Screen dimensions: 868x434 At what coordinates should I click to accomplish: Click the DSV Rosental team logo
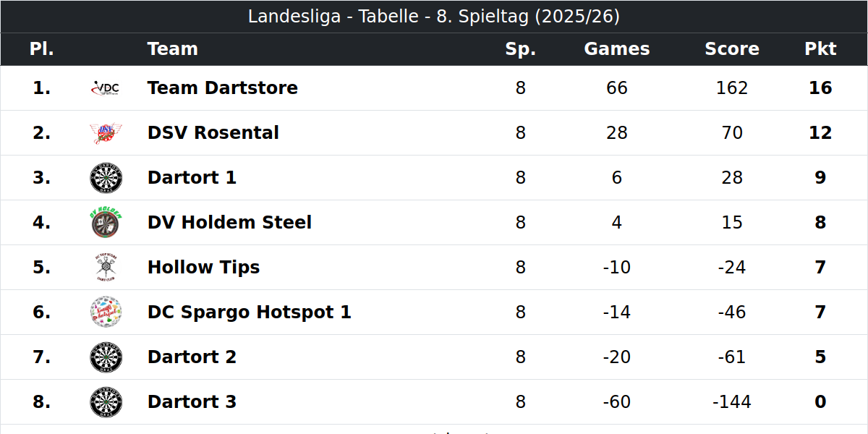point(106,133)
